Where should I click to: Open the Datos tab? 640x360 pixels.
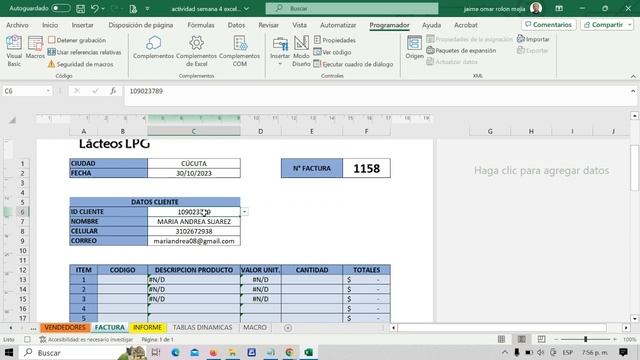(x=236, y=25)
